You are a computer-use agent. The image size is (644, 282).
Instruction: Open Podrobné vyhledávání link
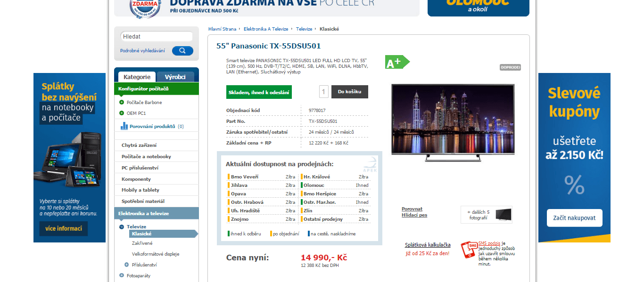[142, 51]
